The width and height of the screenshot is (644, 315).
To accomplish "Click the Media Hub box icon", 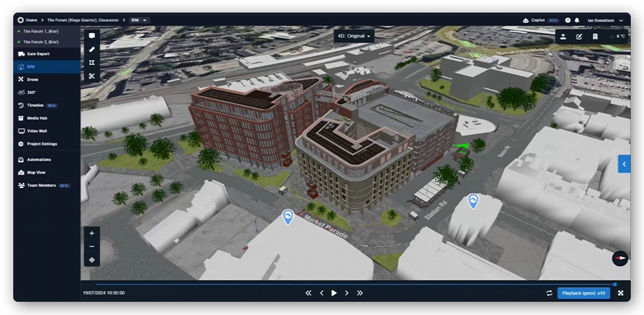I will (x=21, y=118).
